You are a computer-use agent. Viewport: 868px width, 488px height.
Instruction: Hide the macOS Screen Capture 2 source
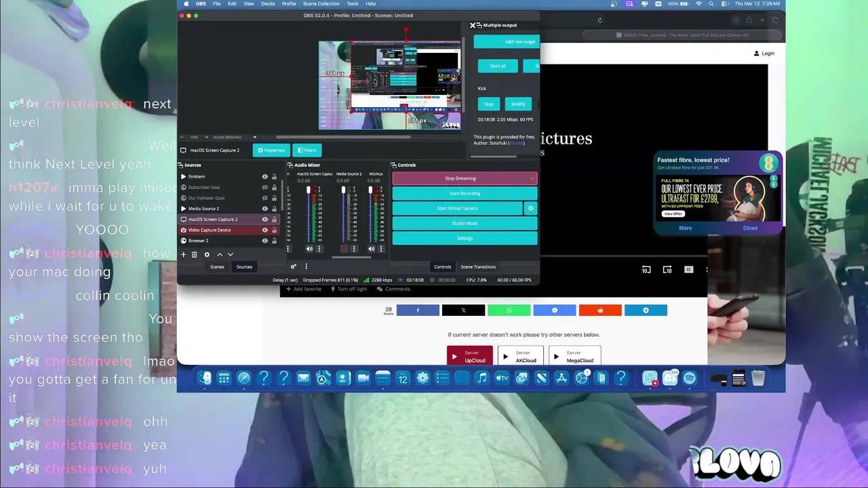coord(264,219)
